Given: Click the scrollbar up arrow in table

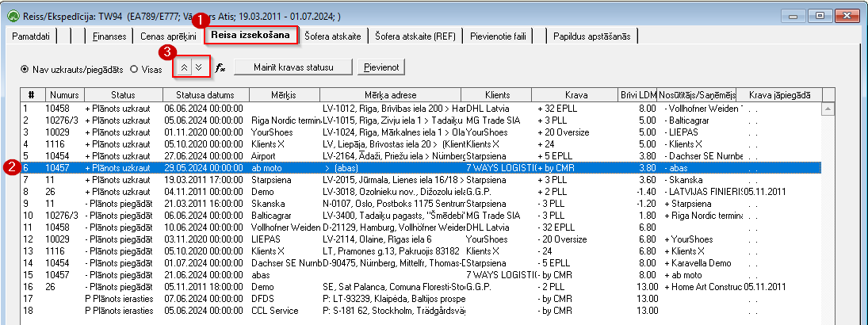Looking at the screenshot, I should pyautogui.click(x=828, y=109).
